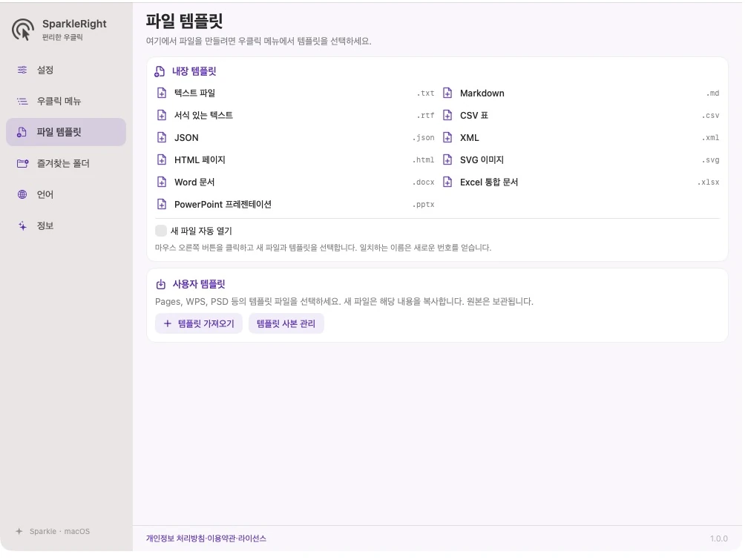This screenshot has height=560, width=748.
Task: Click the PowerPoint 프레젠테이션 file icon
Action: tap(162, 205)
